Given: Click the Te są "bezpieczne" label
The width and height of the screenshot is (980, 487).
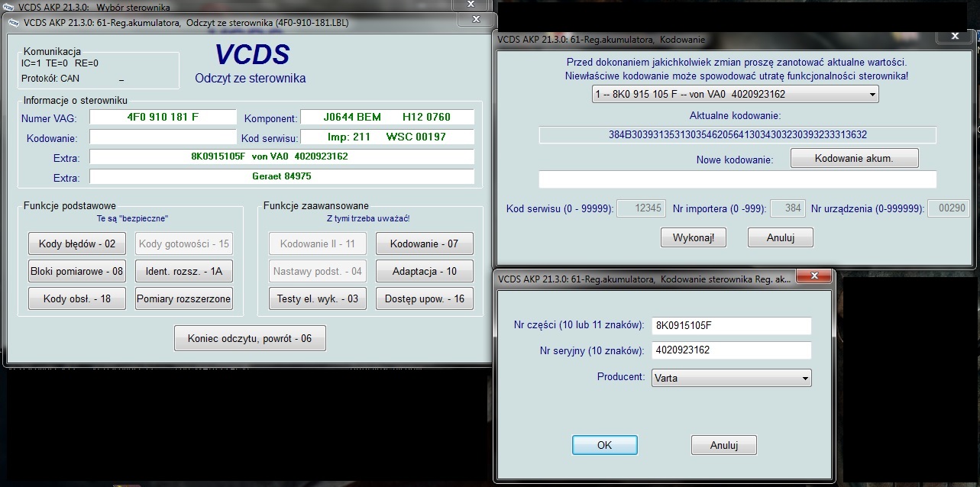Looking at the screenshot, I should coord(132,218).
